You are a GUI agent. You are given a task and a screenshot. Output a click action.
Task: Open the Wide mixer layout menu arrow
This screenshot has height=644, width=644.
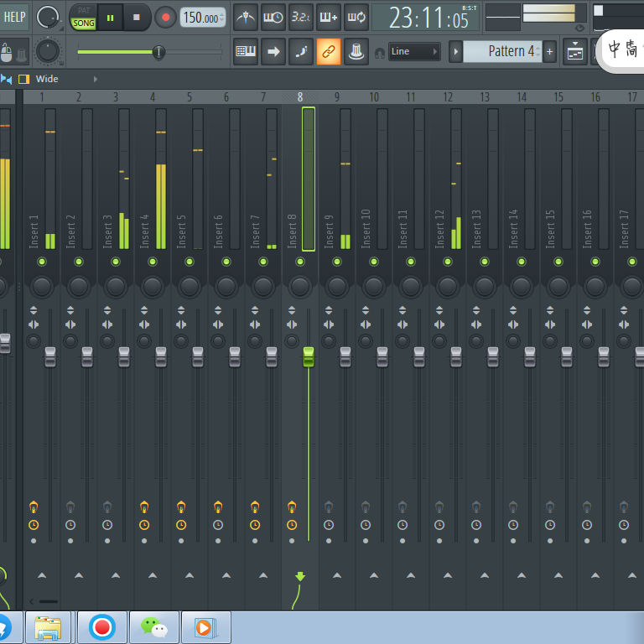(96, 79)
